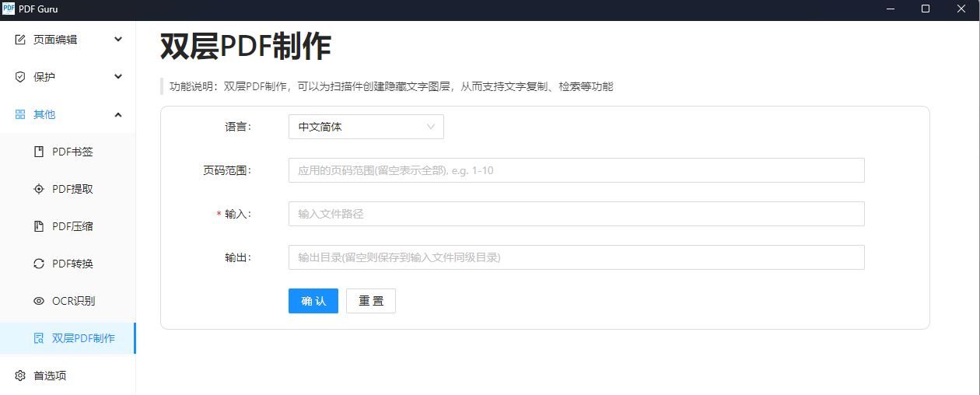The image size is (980, 395).
Task: Open the PDF压缩 menu item
Action: 68,226
